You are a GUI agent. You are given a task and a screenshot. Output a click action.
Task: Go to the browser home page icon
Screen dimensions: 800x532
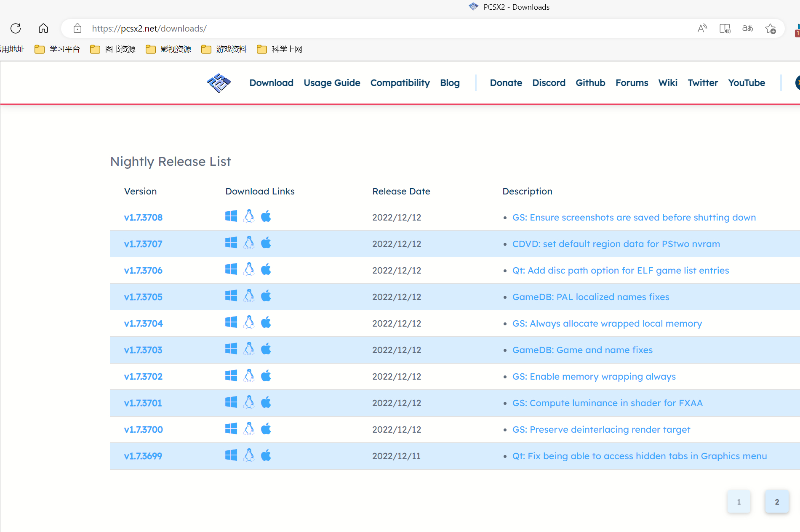(43, 28)
